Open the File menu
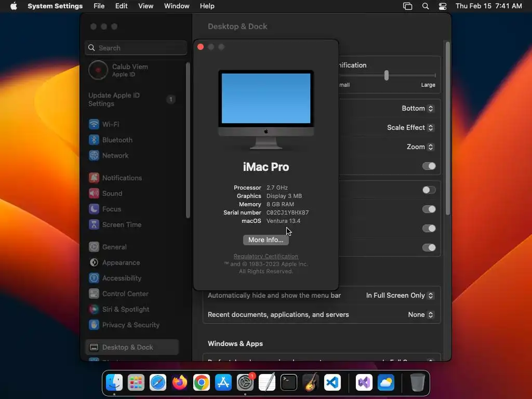Viewport: 532px width, 399px height. (x=99, y=6)
